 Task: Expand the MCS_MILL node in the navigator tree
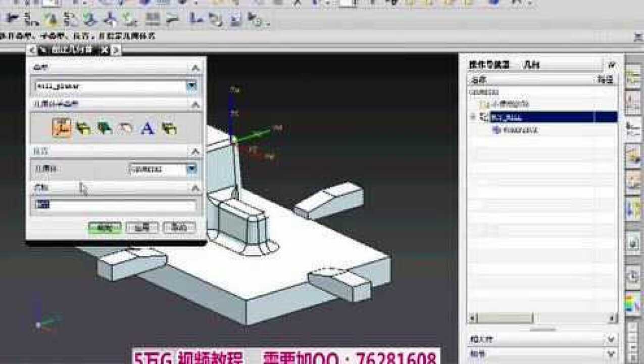pyautogui.click(x=474, y=115)
